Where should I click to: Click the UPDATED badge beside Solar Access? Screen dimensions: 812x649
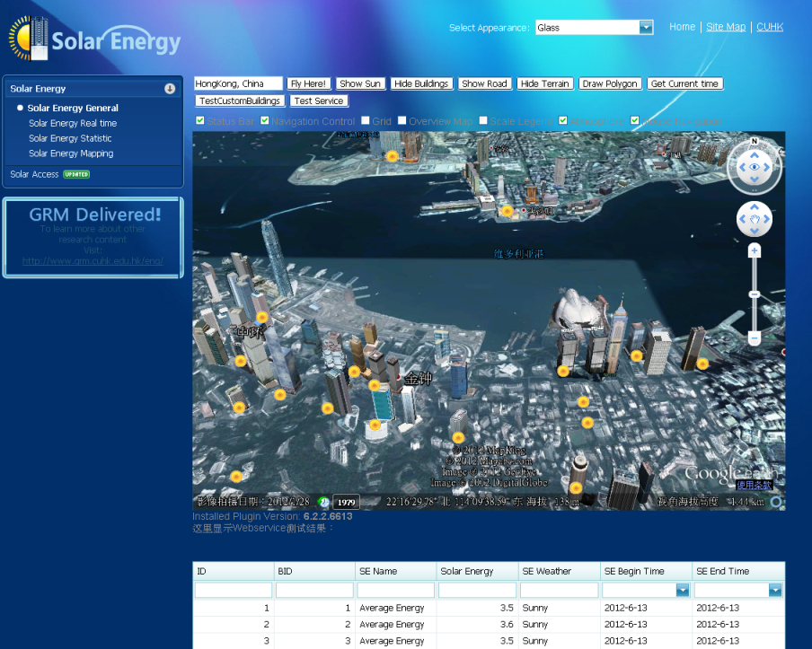76,174
